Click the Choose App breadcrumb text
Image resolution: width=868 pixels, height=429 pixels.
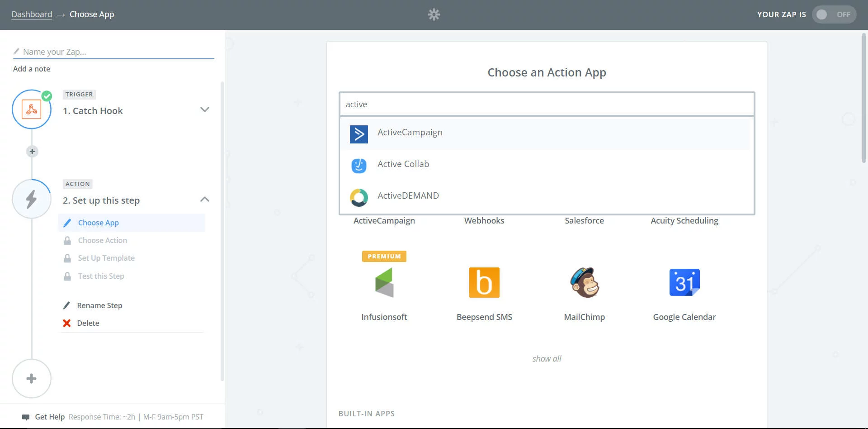pyautogui.click(x=92, y=14)
